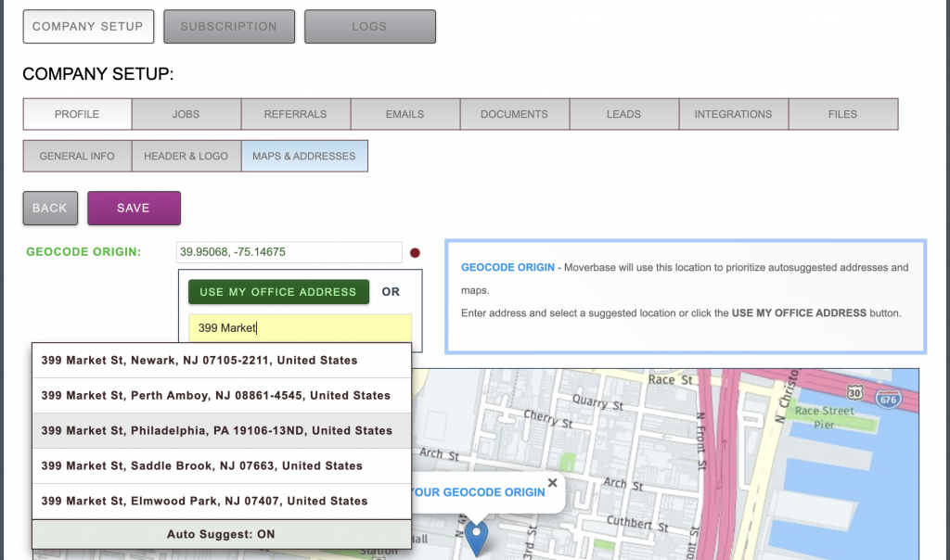
Task: Click the Use My Office Address button
Action: click(278, 292)
